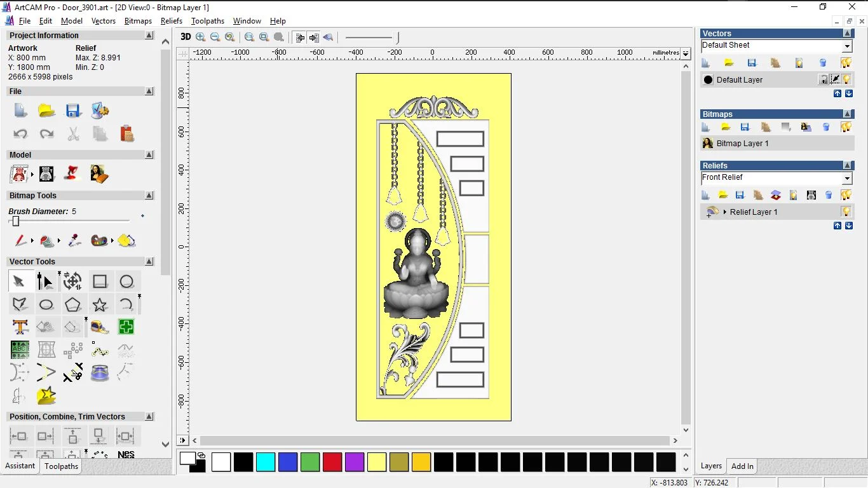The image size is (868, 488).
Task: Toggle Default Layer visibility bulb
Action: pos(846,79)
